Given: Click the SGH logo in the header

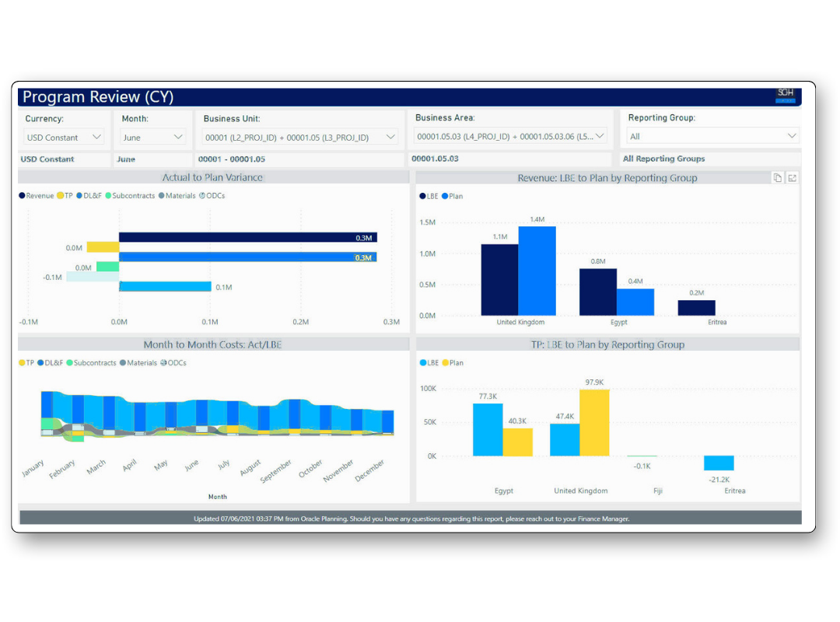Looking at the screenshot, I should pyautogui.click(x=785, y=96).
